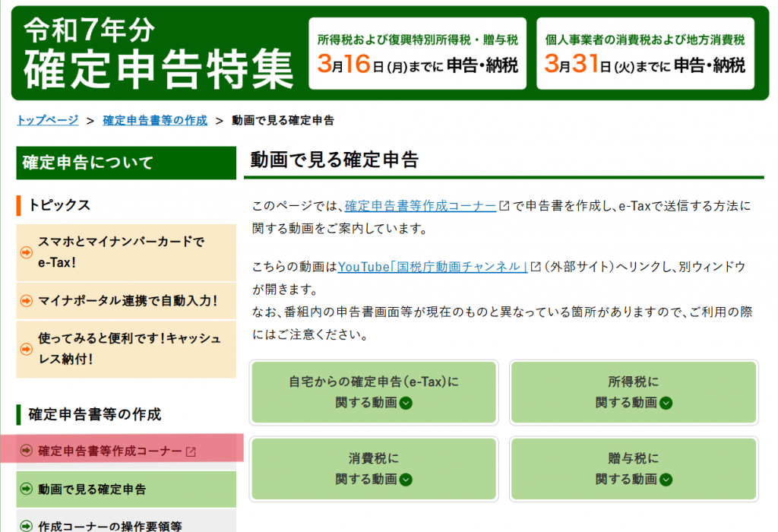Viewport: 778px width, 532px height.
Task: Open 確定申告書等の作成 breadcrumb link
Action: click(155, 120)
